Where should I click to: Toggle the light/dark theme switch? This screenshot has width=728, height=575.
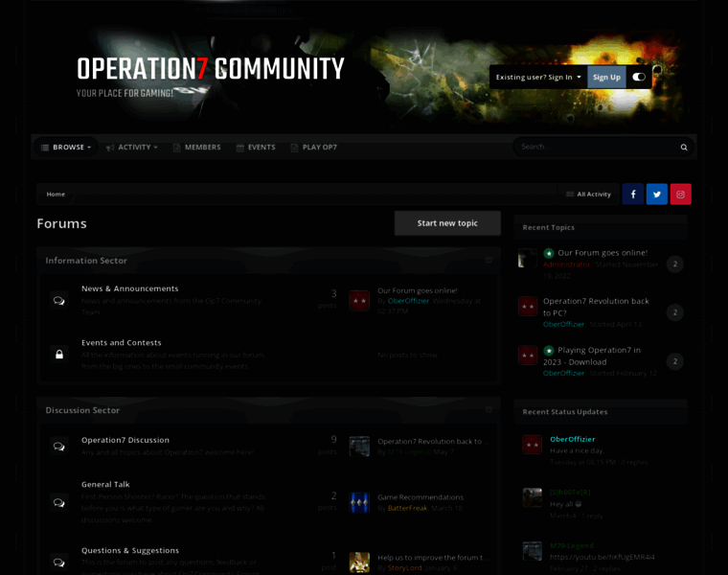639,77
